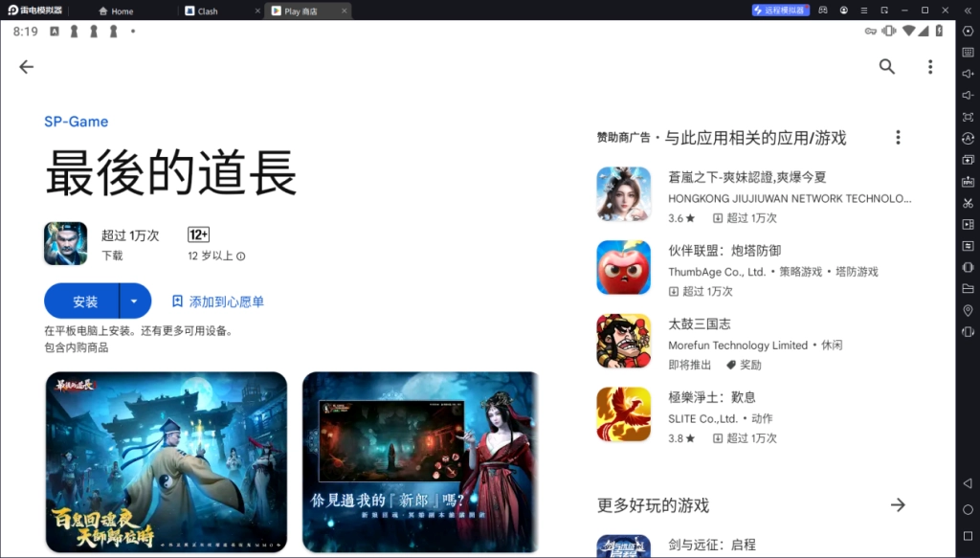Image resolution: width=980 pixels, height=558 pixels.
Task: Click the phoenix 極樂淨土 app icon
Action: tap(624, 413)
